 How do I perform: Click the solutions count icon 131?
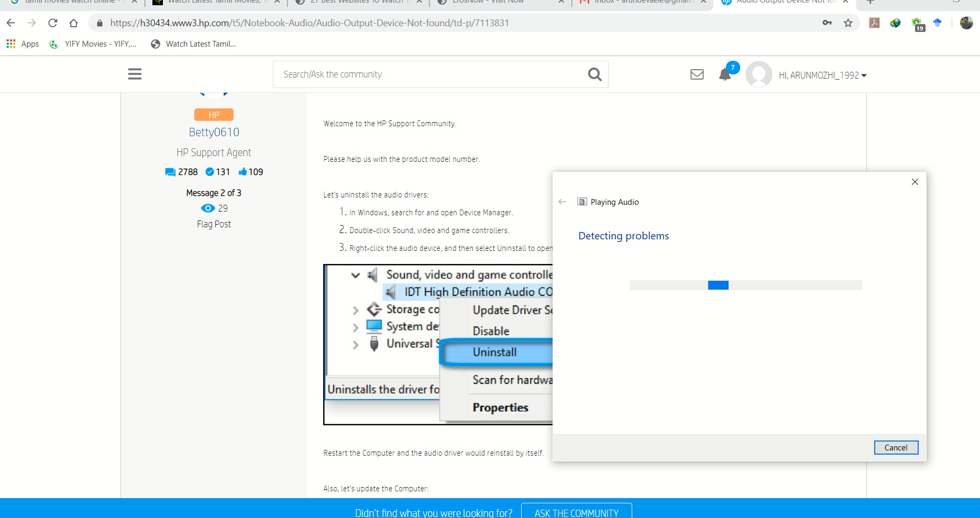(x=210, y=172)
